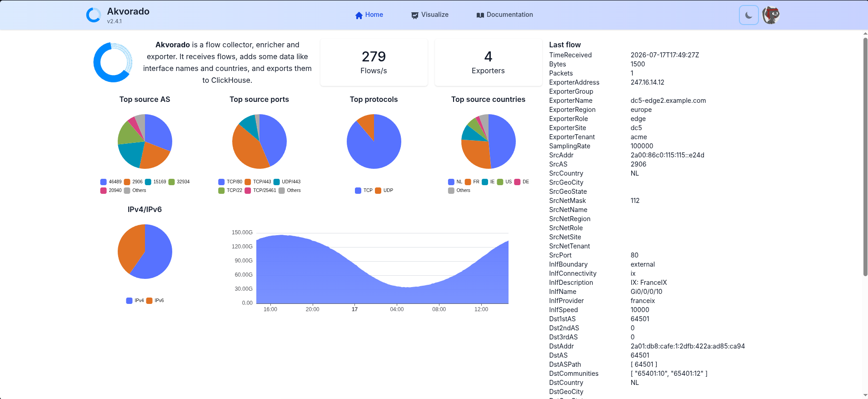Toggle TCP/443 legend entry
This screenshot has width=868, height=399.
coord(258,182)
